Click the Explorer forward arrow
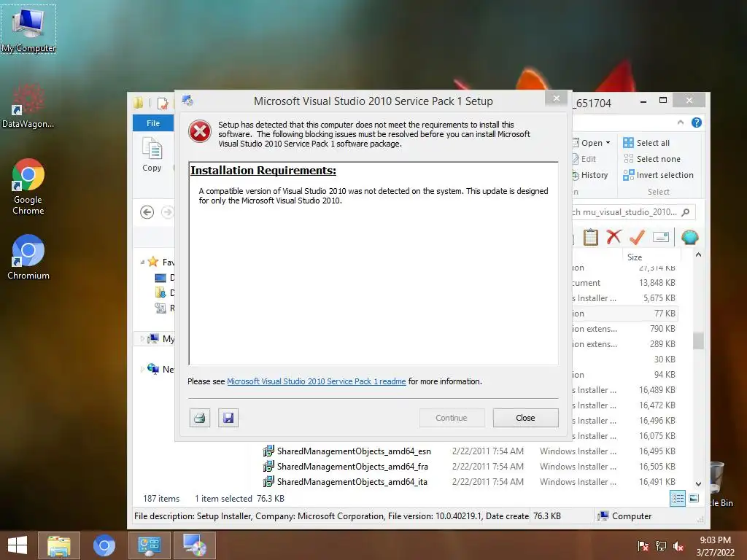This screenshot has height=560, width=747. 167,212
